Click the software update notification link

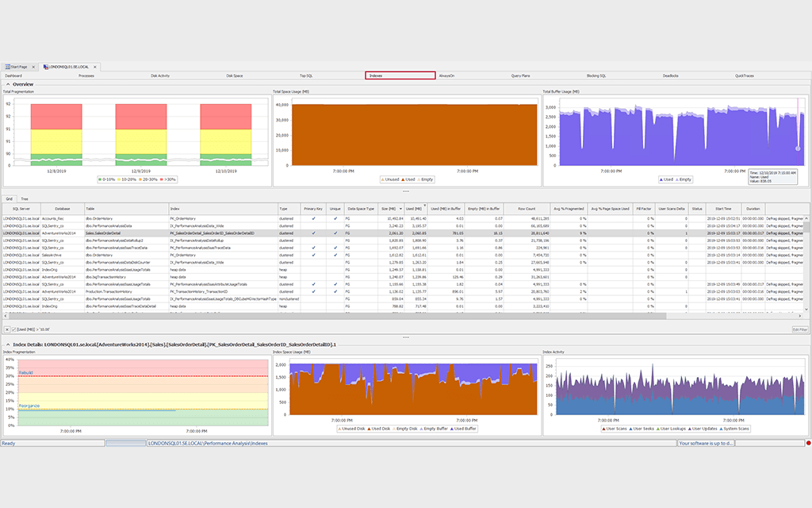[x=704, y=444]
